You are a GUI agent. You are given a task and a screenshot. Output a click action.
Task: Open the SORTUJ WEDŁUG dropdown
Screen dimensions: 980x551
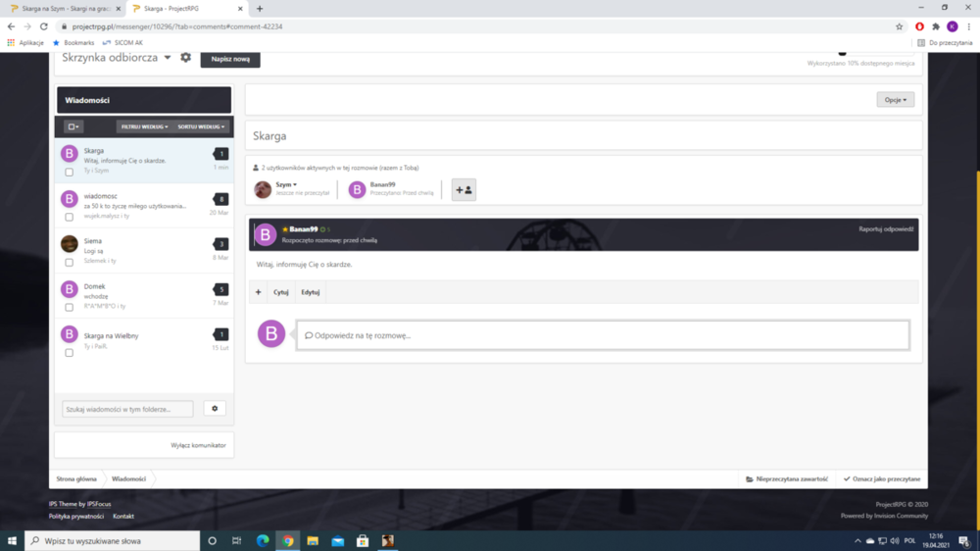pyautogui.click(x=201, y=126)
